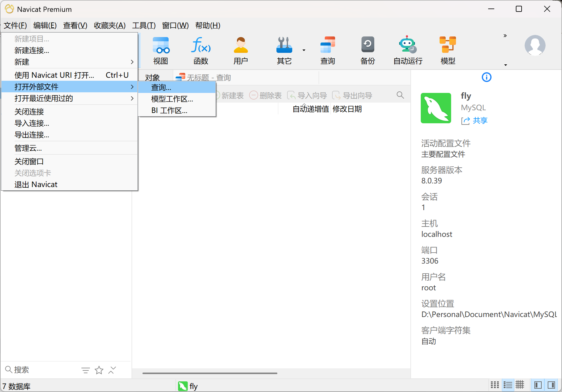
Task: Expand the Others (其它) dropdown arrow
Action: click(x=304, y=50)
